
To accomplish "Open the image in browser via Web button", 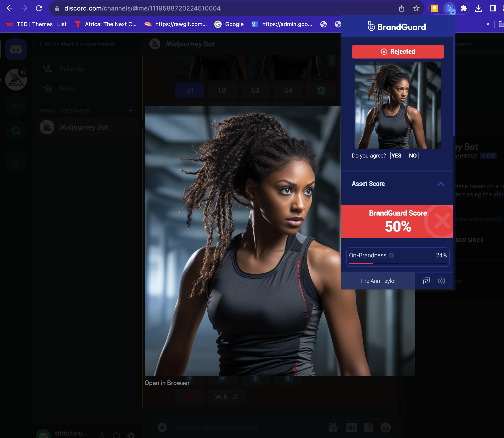I will 226,396.
